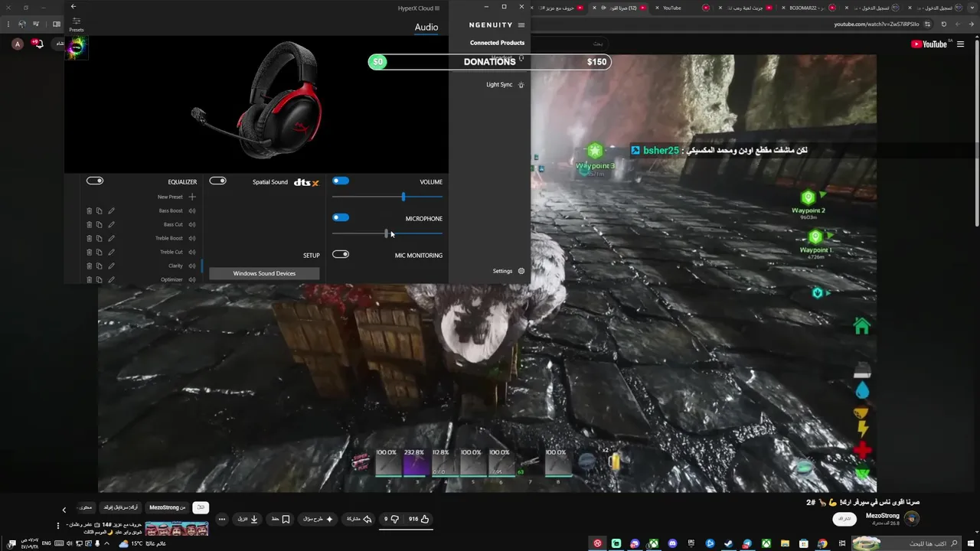The width and height of the screenshot is (980, 551).
Task: Apply Treble Boost preset speaker icon
Action: pyautogui.click(x=192, y=239)
